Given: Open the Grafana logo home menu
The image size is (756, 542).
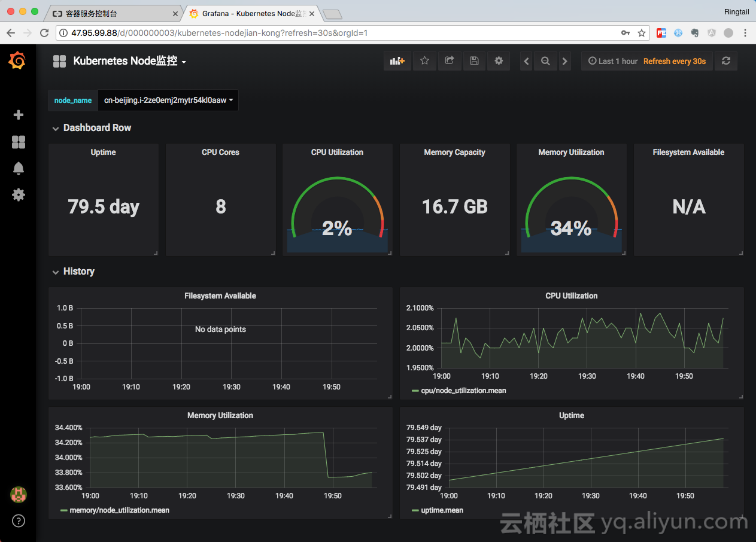Looking at the screenshot, I should point(17,60).
